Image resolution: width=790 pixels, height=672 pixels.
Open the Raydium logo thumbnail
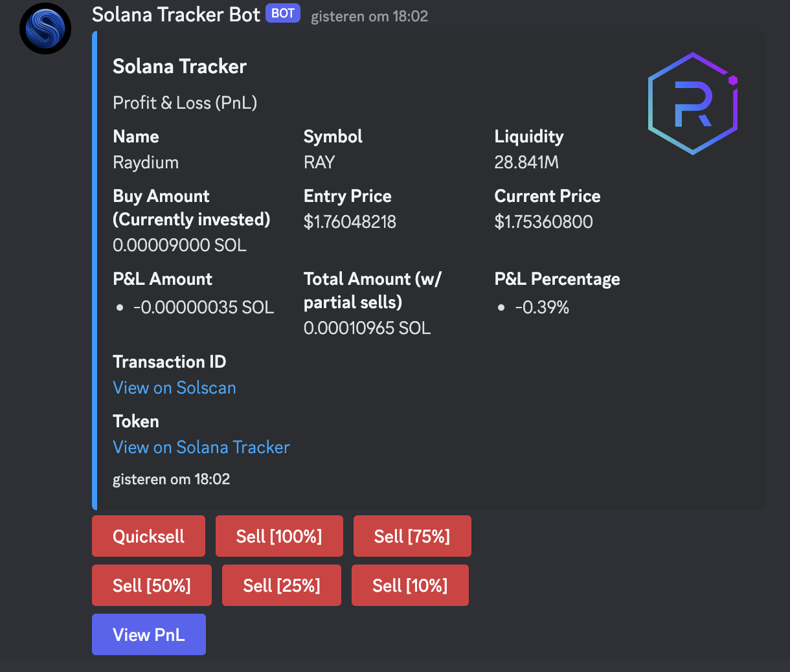click(x=693, y=104)
